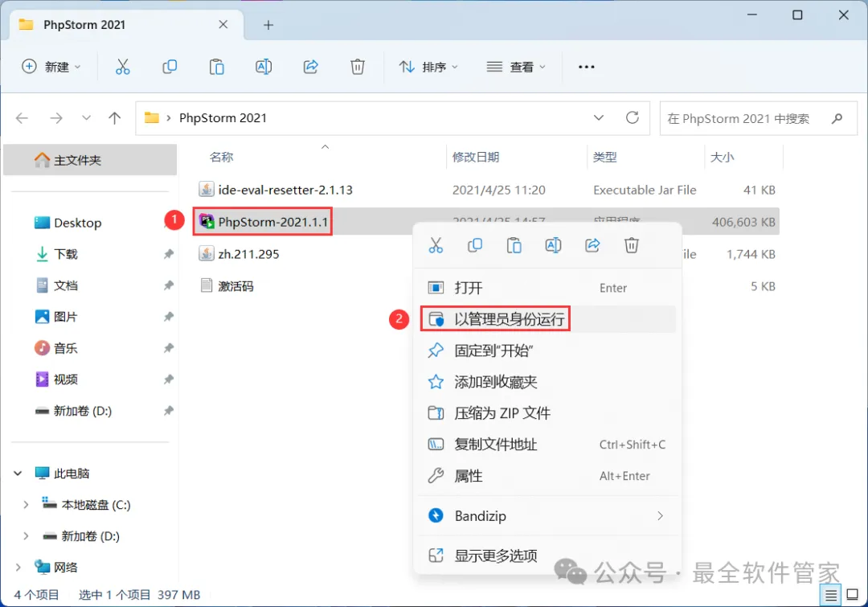Click 显示更多选项 in the context menu

coord(547,556)
